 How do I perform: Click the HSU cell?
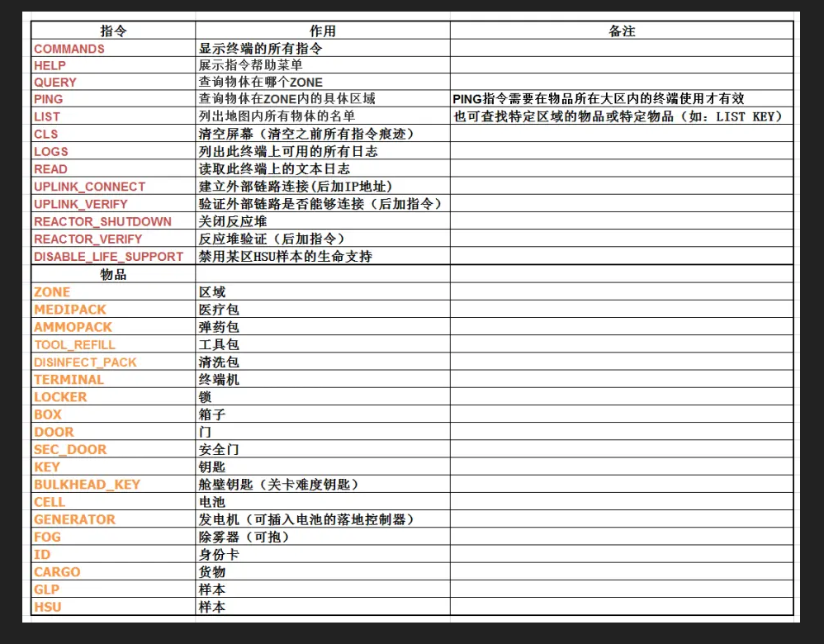click(113, 607)
